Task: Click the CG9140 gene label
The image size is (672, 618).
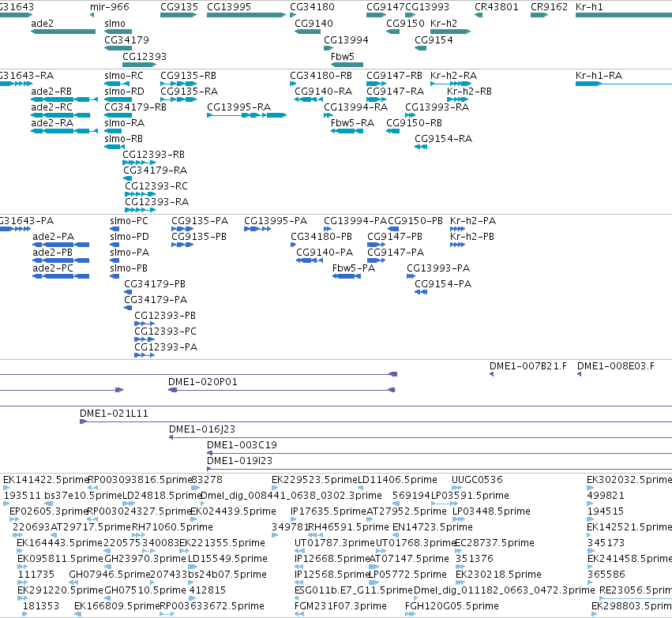Action: (x=313, y=24)
